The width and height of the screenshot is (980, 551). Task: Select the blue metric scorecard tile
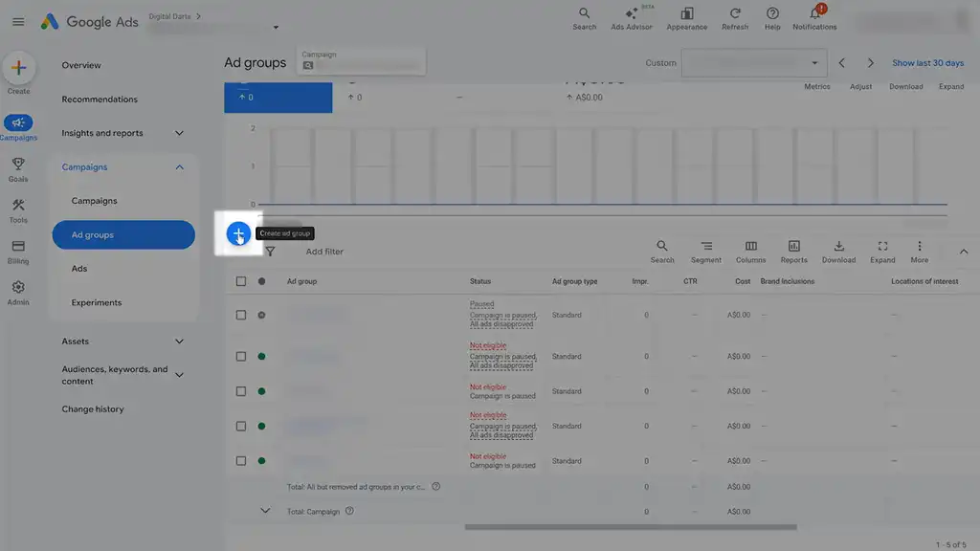tap(278, 98)
